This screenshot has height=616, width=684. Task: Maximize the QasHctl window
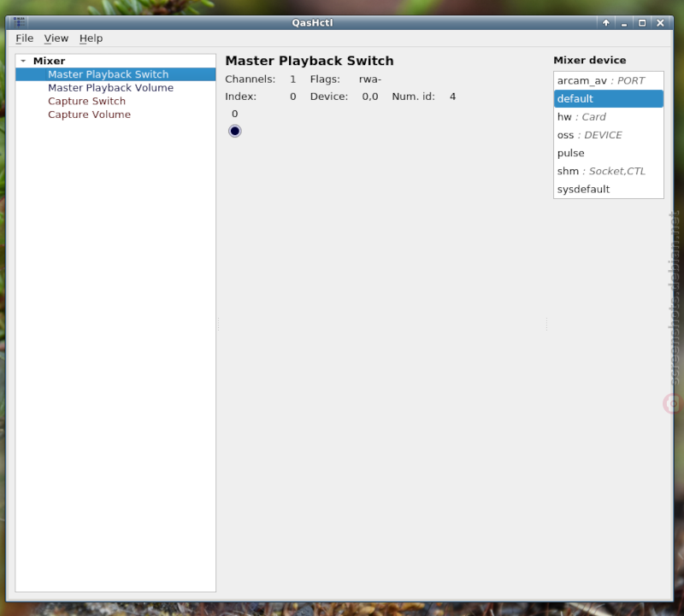(x=642, y=23)
